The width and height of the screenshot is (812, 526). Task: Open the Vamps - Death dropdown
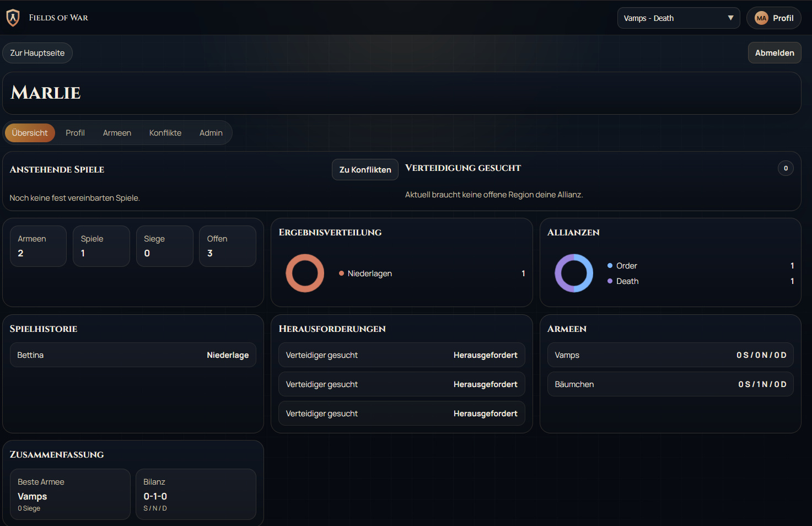(x=673, y=18)
